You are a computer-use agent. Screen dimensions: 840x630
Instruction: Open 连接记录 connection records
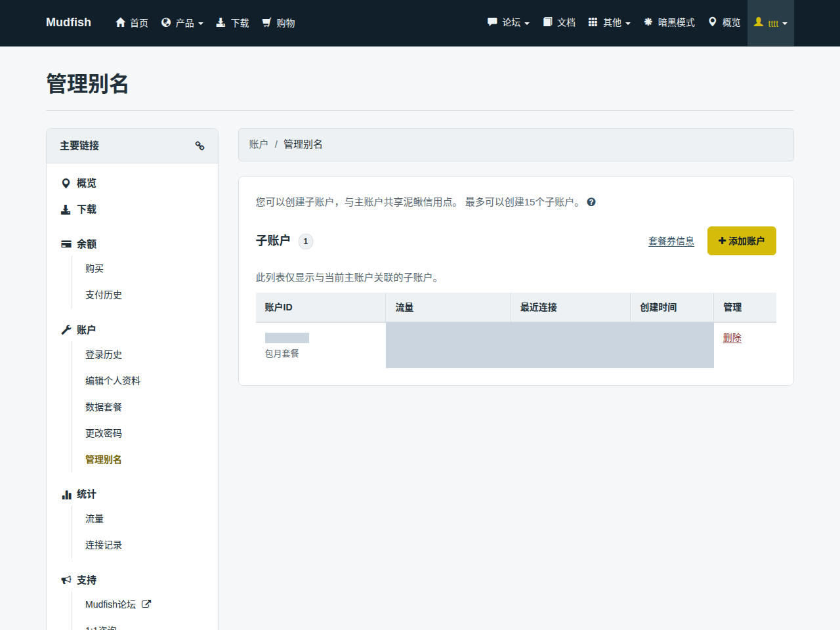(104, 545)
